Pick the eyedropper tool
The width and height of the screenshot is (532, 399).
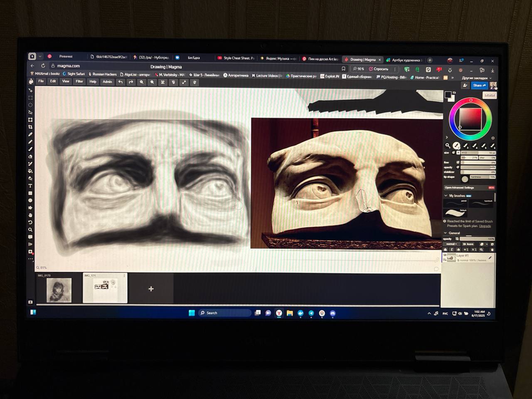[30, 134]
